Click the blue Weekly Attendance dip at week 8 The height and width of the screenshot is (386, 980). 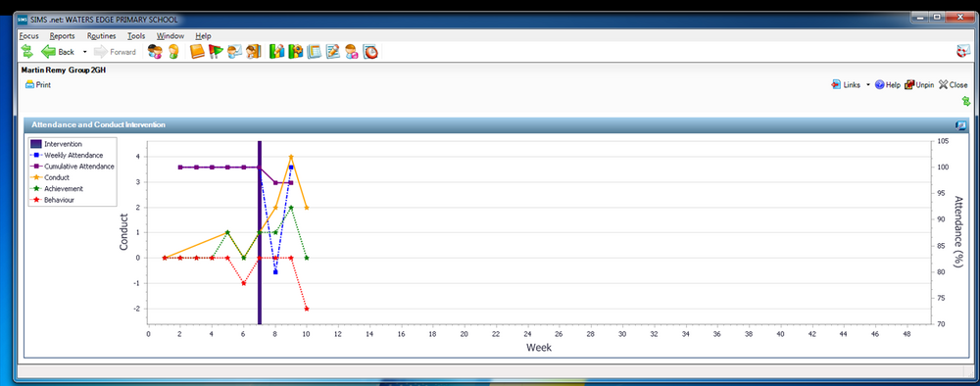tap(275, 271)
